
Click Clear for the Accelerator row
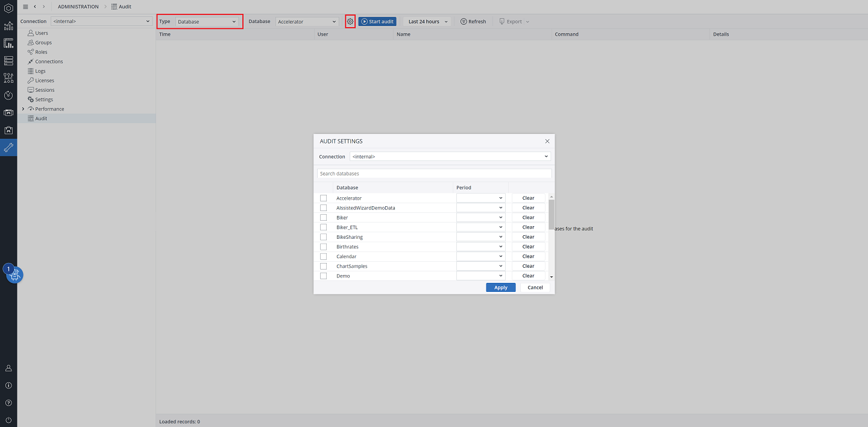click(529, 198)
